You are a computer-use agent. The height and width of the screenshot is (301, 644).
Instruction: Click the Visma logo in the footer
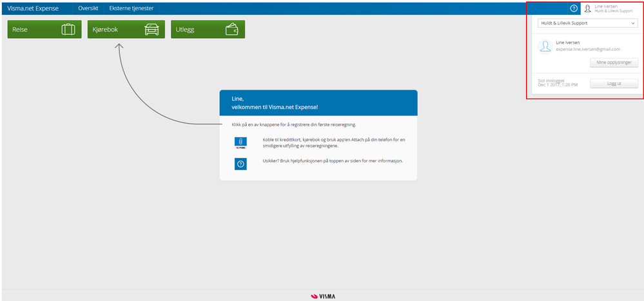(x=323, y=296)
